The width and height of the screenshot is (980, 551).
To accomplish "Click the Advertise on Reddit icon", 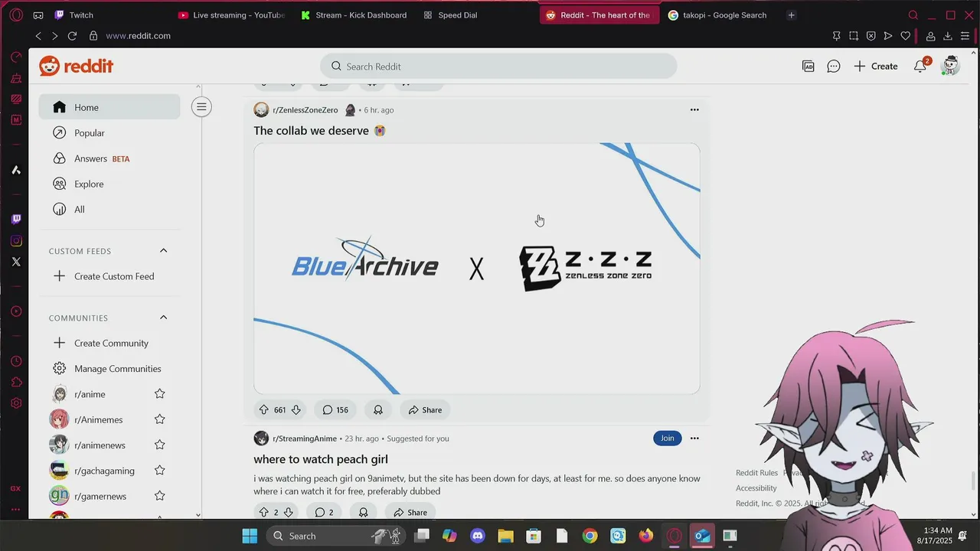I will (x=808, y=67).
